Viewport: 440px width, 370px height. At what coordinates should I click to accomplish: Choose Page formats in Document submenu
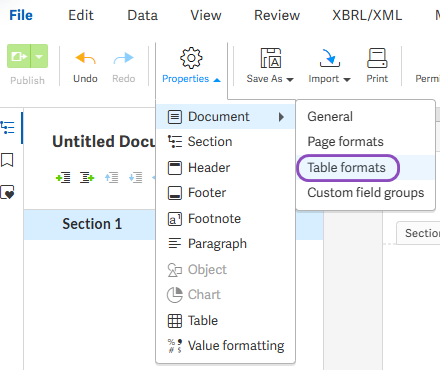click(x=365, y=142)
